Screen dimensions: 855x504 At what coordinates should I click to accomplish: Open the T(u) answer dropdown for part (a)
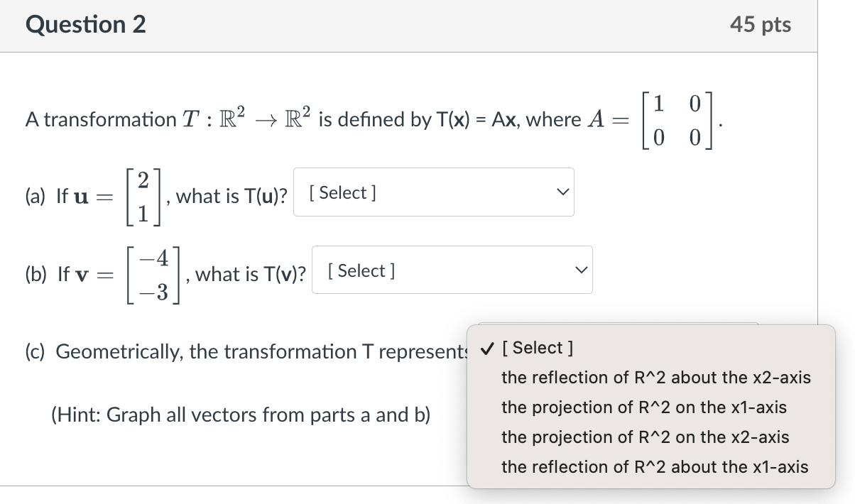click(x=433, y=192)
